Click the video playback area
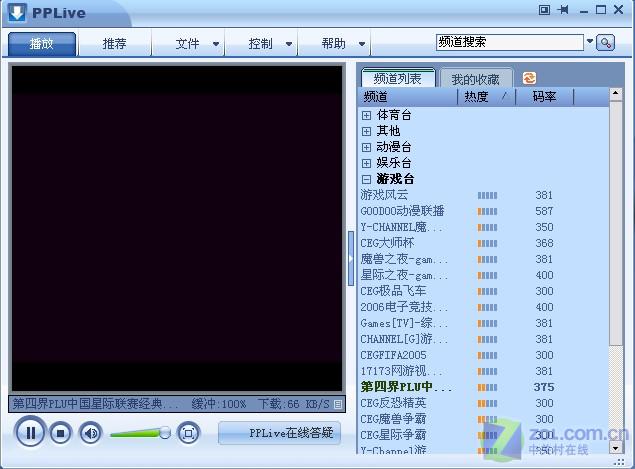635x469 pixels. click(x=177, y=228)
